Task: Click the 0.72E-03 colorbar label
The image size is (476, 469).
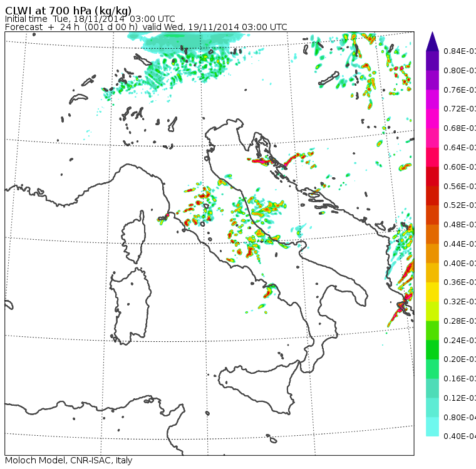Action: pyautogui.click(x=460, y=109)
